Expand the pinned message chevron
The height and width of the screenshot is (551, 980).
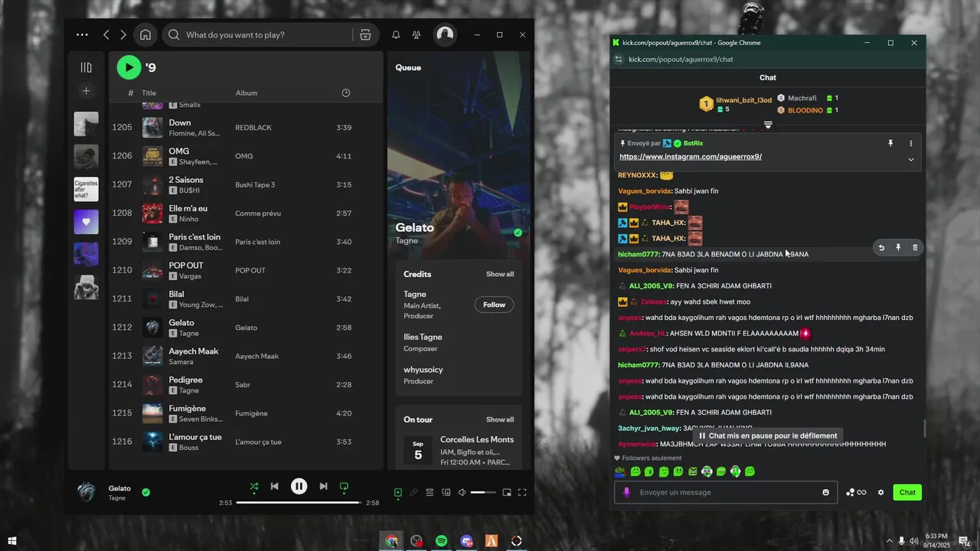coord(910,159)
